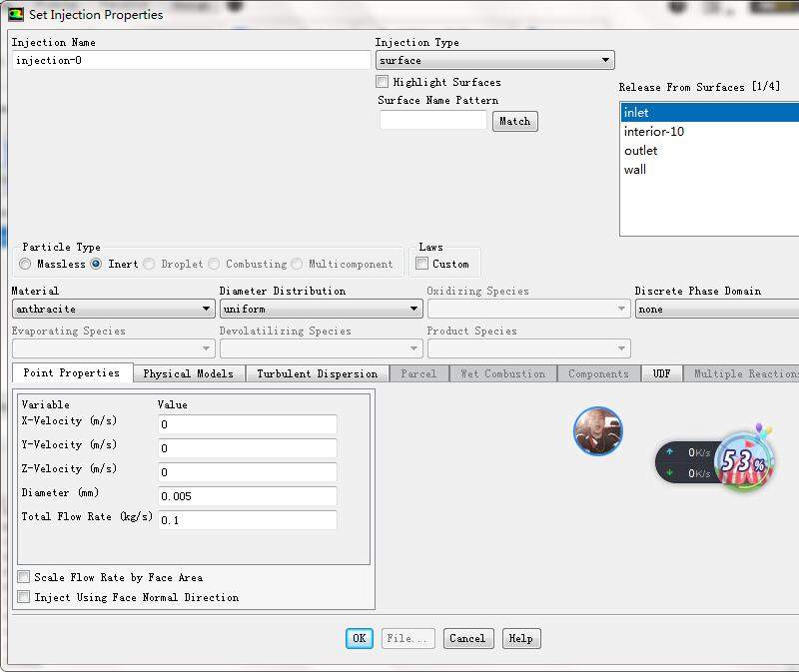The height and width of the screenshot is (672, 799).
Task: Select the Massless particle type
Action: [25, 264]
